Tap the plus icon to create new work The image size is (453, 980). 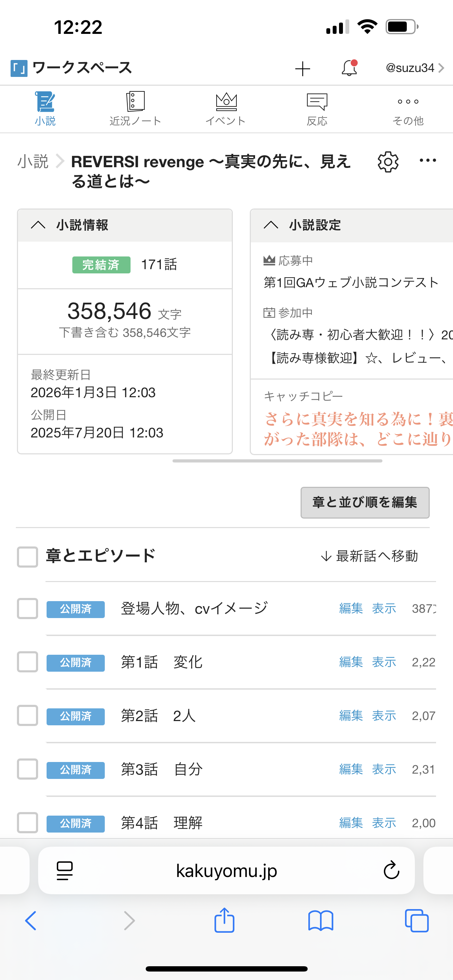[302, 69]
